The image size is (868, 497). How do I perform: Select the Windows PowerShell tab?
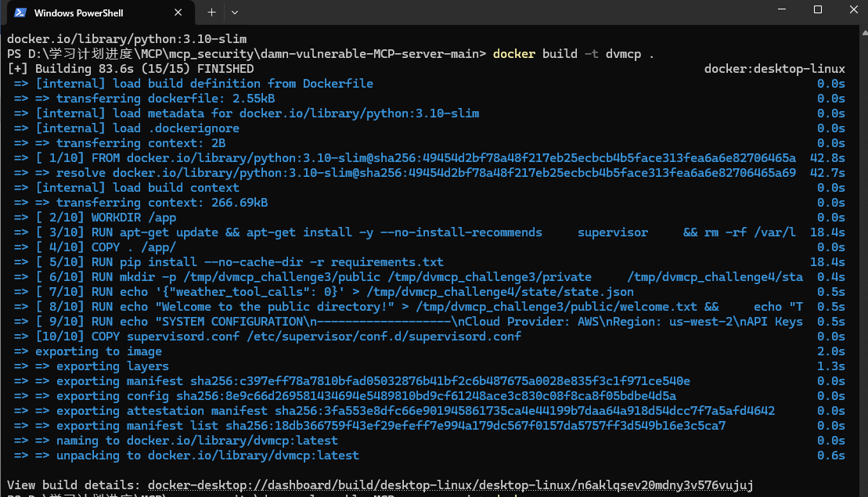coord(100,13)
